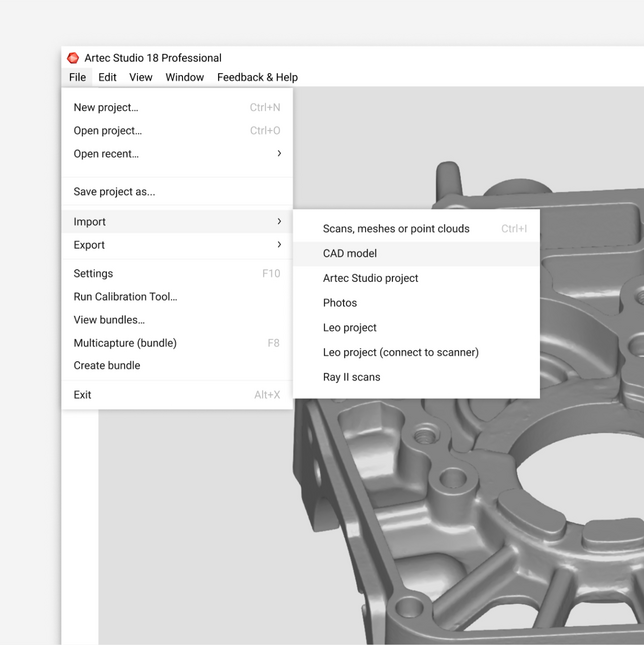Choose View bundles... entry
The image size is (644, 645).
pyautogui.click(x=177, y=320)
